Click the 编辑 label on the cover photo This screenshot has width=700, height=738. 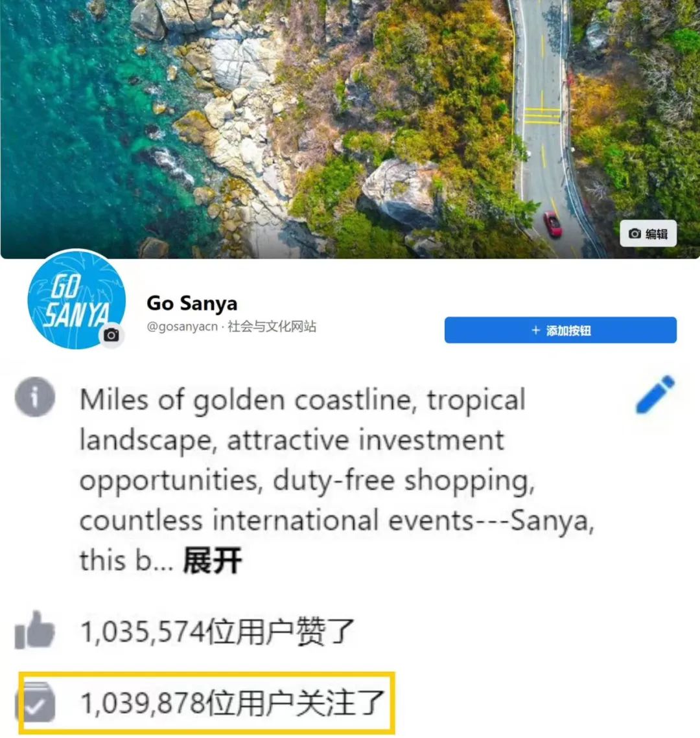tap(656, 234)
